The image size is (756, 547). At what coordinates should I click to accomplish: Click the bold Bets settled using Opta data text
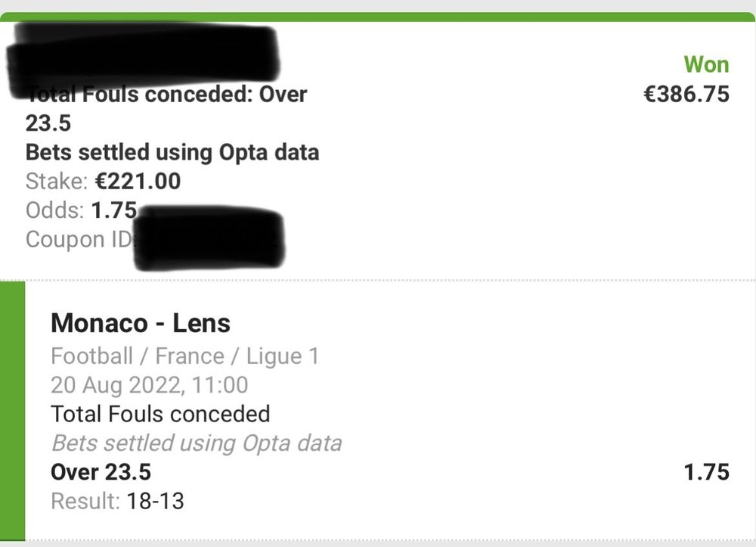tap(172, 152)
